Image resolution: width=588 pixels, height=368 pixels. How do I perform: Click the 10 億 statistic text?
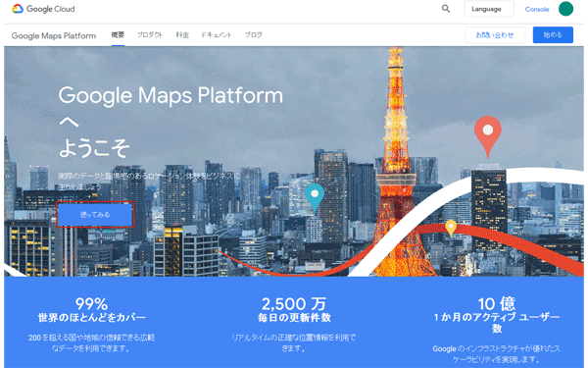[497, 303]
